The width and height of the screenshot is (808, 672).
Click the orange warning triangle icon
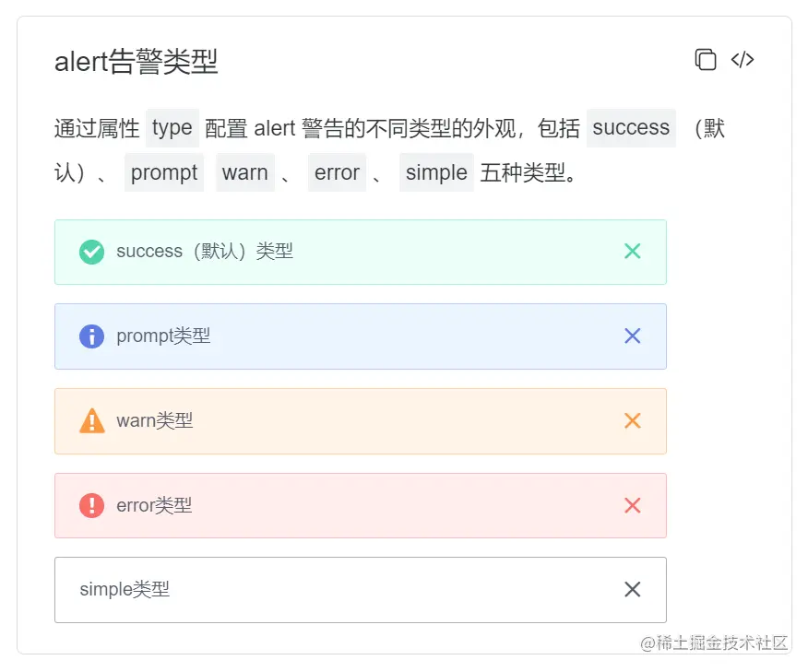click(x=91, y=420)
